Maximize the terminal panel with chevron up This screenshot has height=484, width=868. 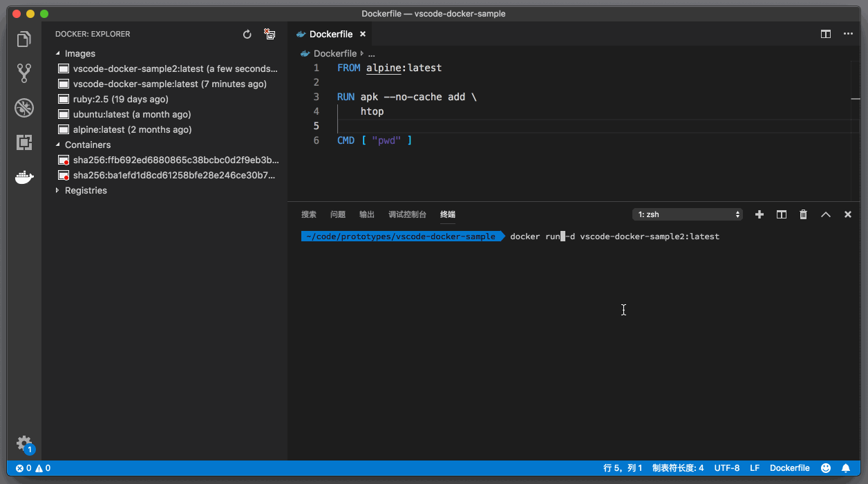click(x=825, y=214)
